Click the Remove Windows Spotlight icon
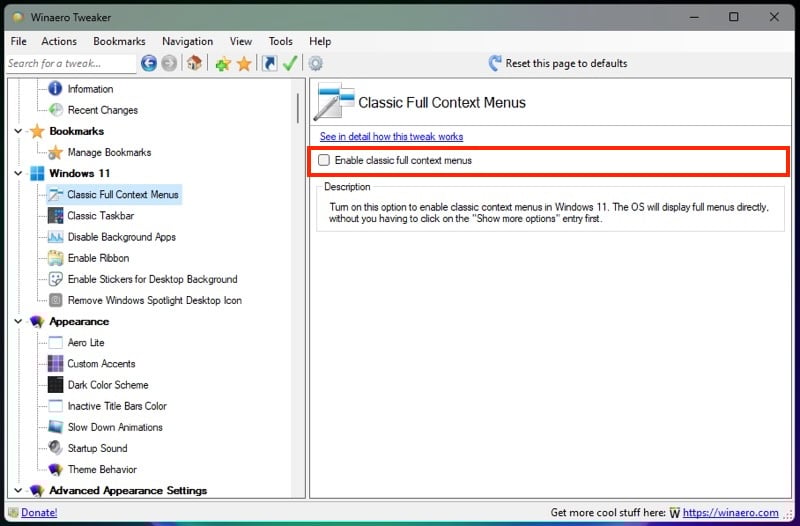800x526 pixels. pos(55,300)
